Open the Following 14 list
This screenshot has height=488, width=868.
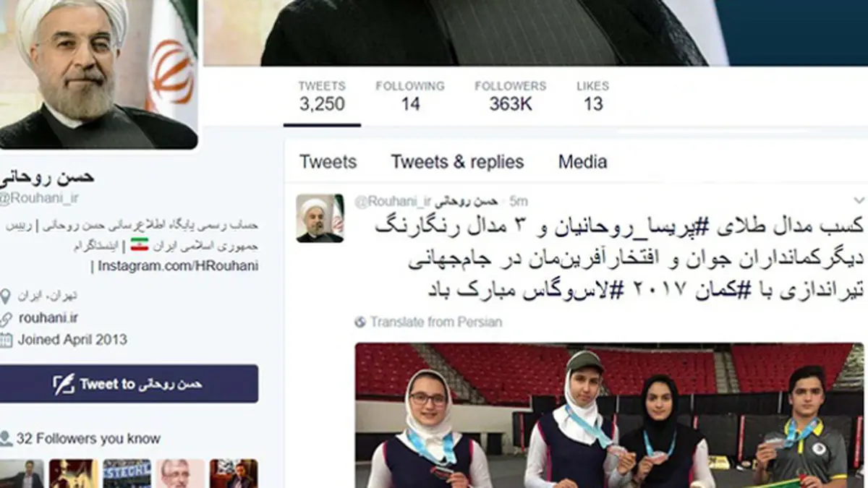point(410,96)
